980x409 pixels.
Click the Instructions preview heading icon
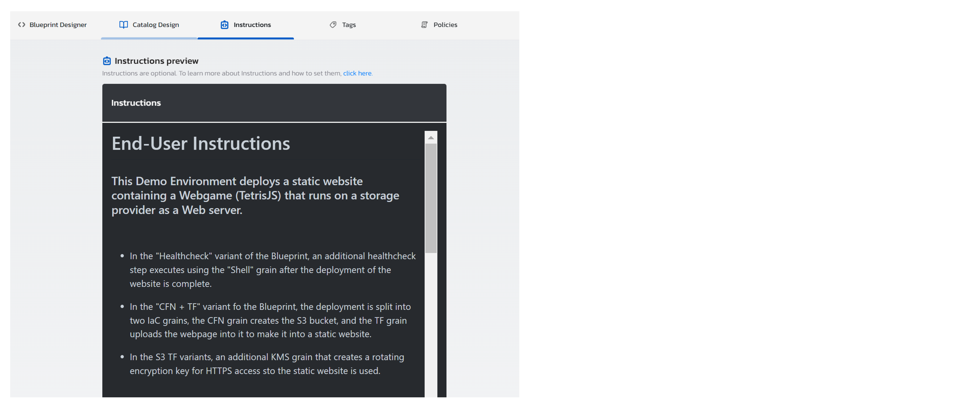point(107,61)
